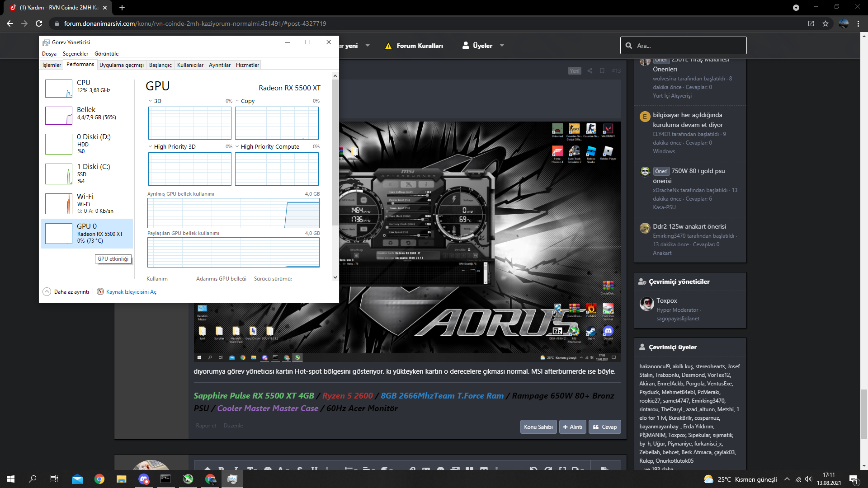Image resolution: width=868 pixels, height=488 pixels.
Task: Switch to the Başlangıç tab
Action: 160,65
